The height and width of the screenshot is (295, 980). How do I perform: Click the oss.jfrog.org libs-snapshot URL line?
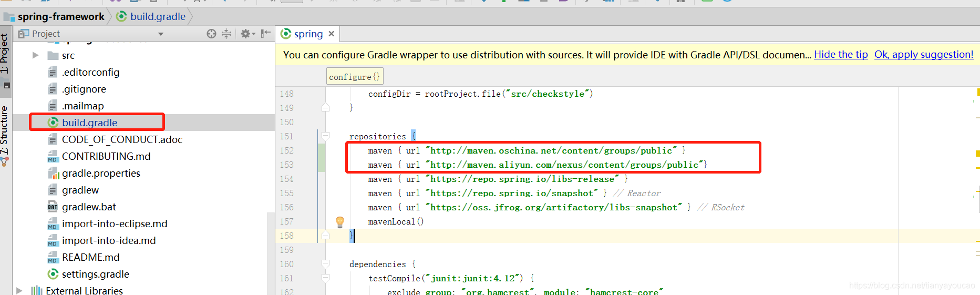point(556,207)
